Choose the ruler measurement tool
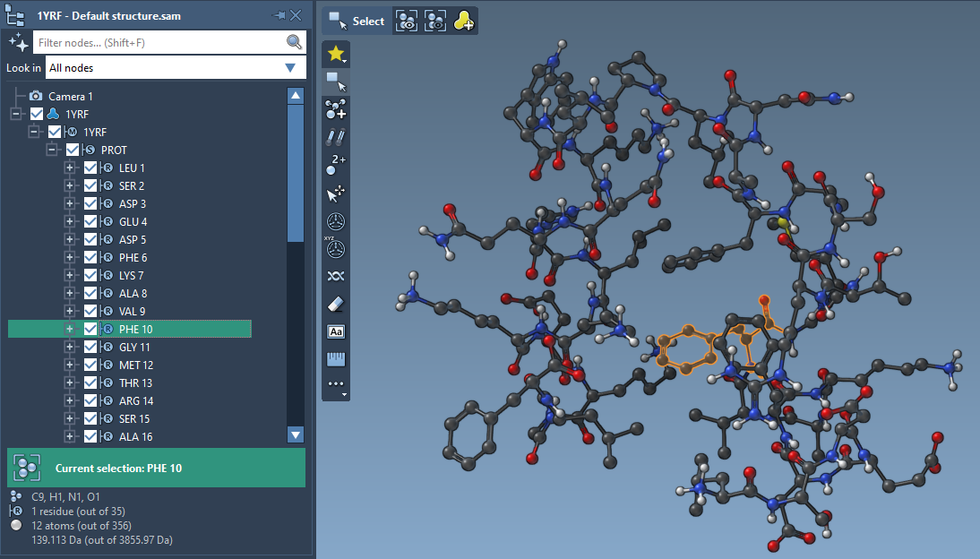This screenshot has height=559, width=980. pyautogui.click(x=336, y=359)
